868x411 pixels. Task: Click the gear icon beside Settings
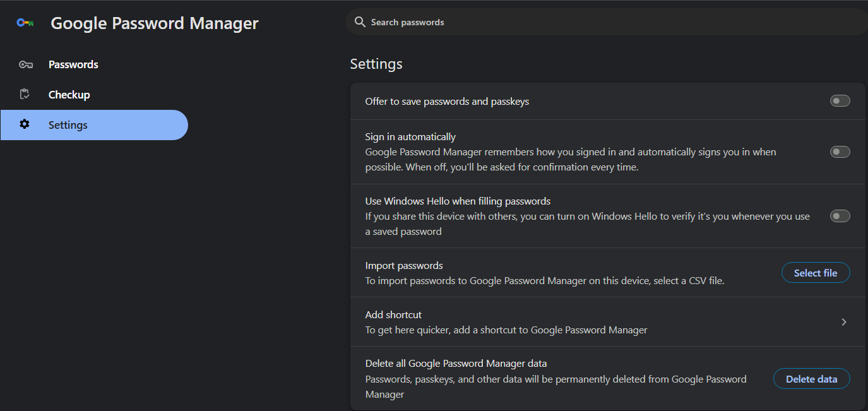click(x=25, y=124)
